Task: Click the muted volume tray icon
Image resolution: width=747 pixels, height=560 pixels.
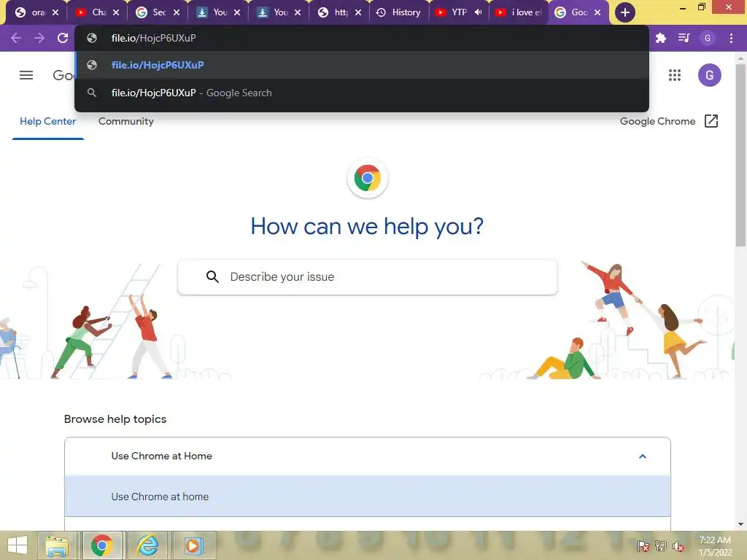Action: (x=678, y=545)
